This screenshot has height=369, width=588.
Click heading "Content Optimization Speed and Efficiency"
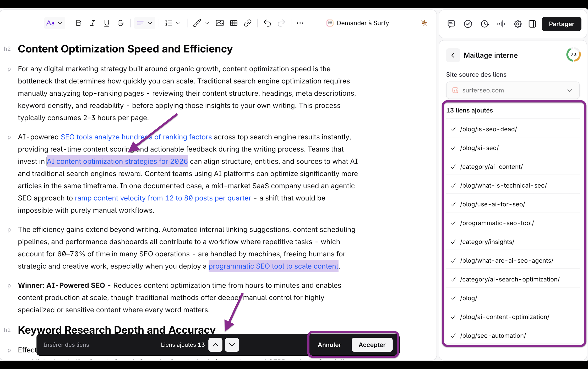pos(125,49)
